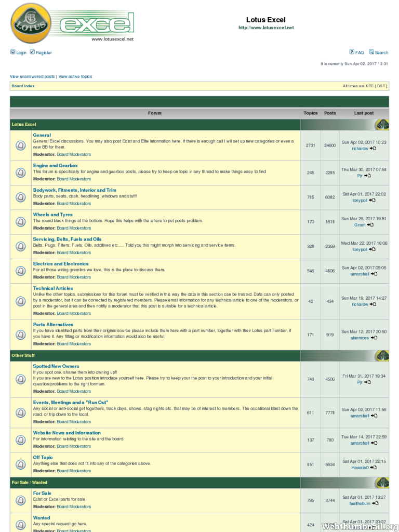Click the forum icon beside Bodywork, Fitments, Interior

coord(21,197)
